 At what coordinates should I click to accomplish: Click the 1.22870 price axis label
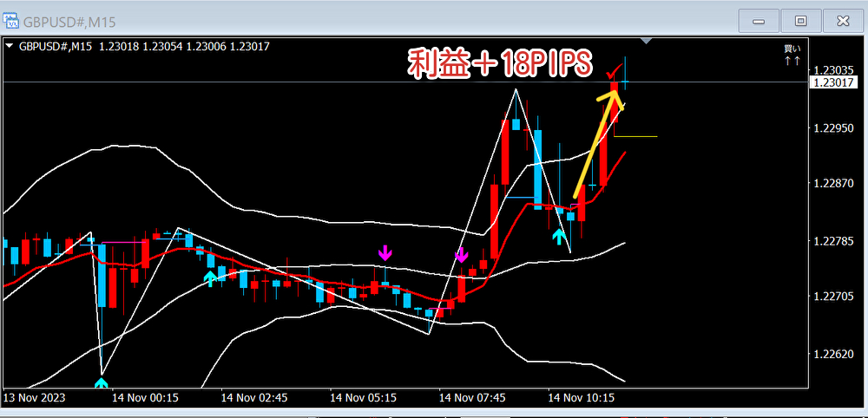click(835, 183)
